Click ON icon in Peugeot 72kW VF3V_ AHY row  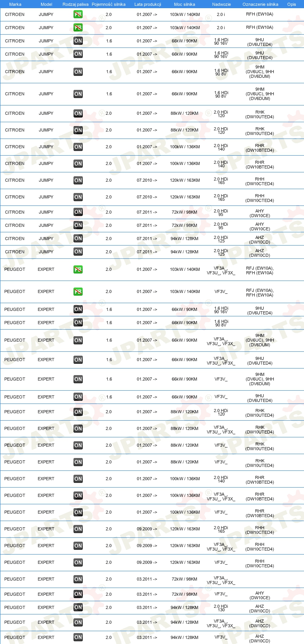tap(78, 594)
